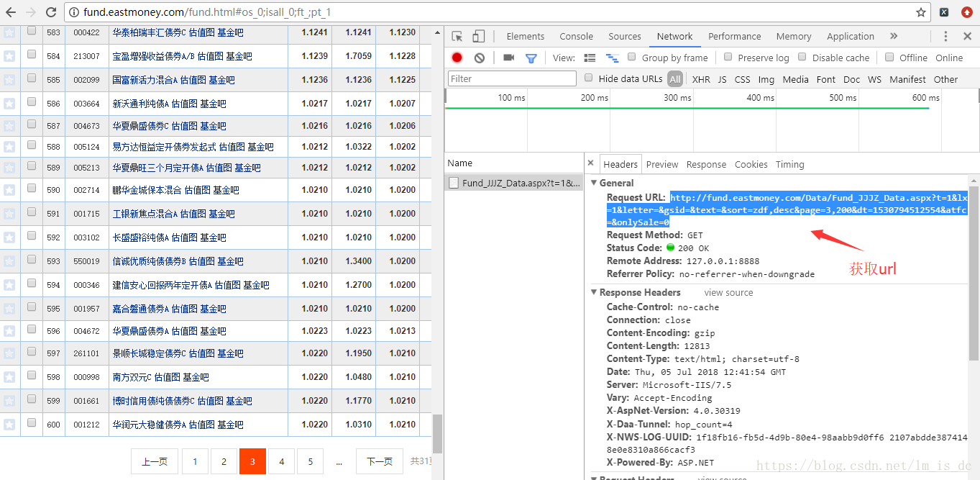Select checkbox for row 587 fund 004673
Viewport: 980px width, 480px height.
coord(32,124)
